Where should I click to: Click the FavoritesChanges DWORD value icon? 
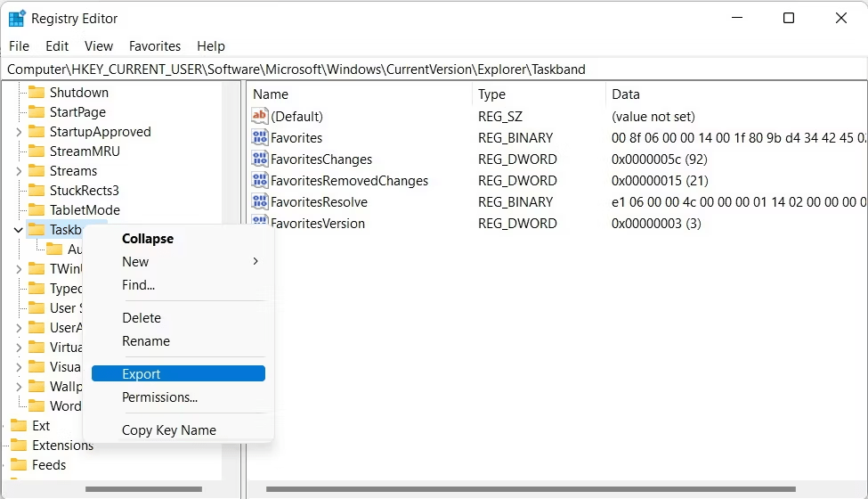(259, 159)
